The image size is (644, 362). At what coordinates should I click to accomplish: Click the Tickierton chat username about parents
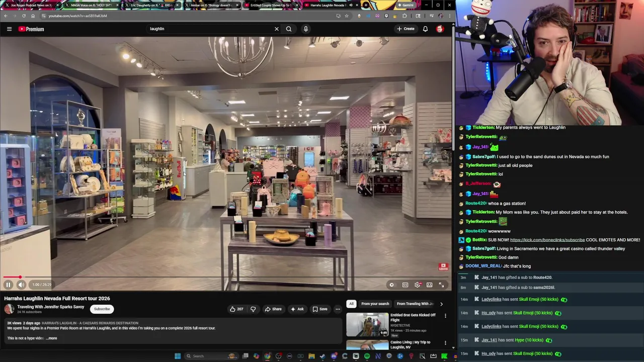484,128
